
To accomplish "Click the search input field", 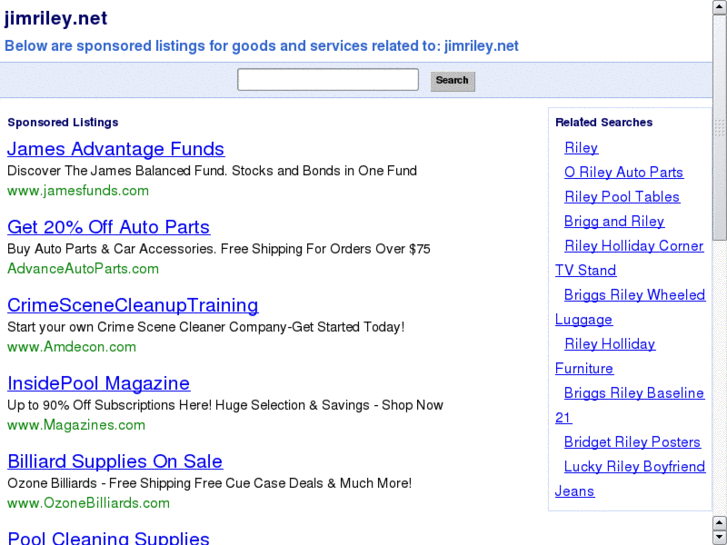I will click(x=328, y=80).
